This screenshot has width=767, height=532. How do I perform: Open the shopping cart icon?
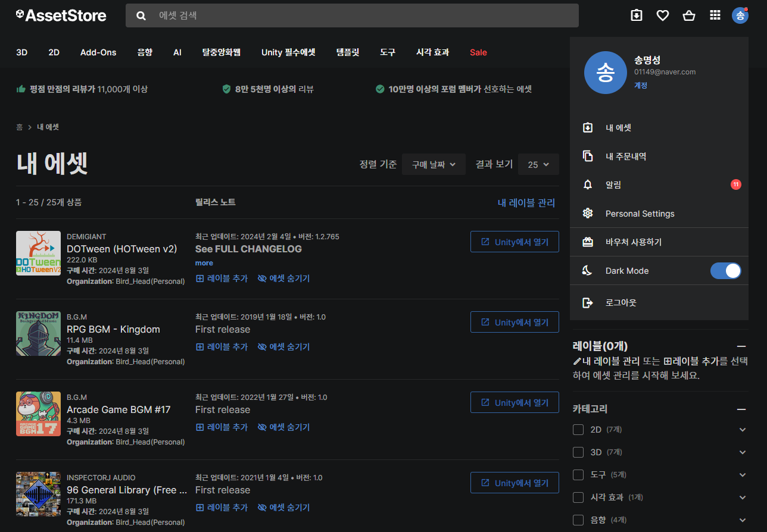(689, 15)
